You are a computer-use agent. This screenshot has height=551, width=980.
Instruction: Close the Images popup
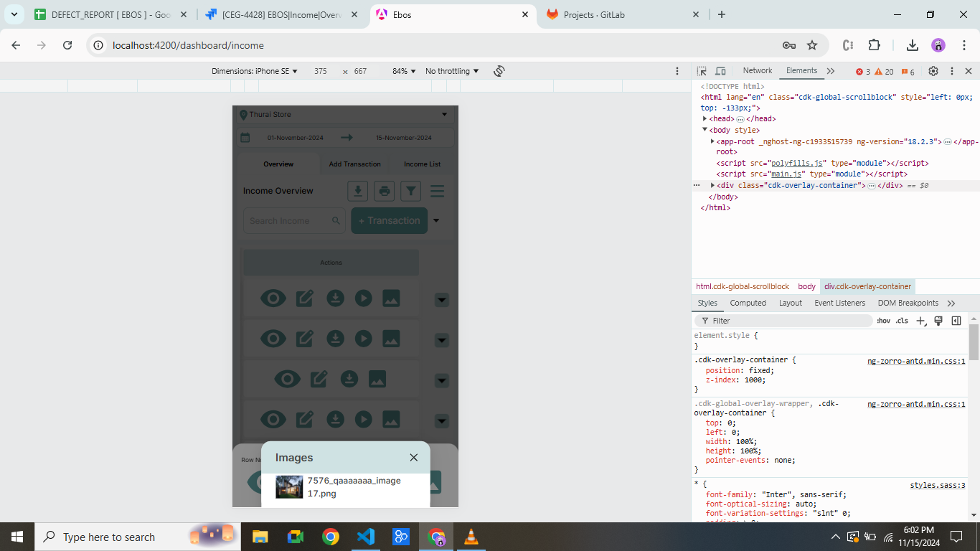(x=413, y=458)
